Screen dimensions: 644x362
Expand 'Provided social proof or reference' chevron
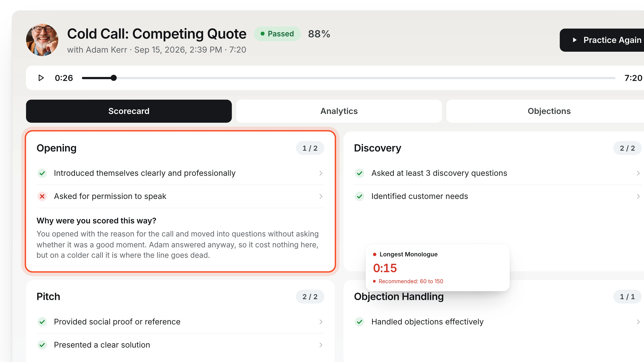coord(321,322)
